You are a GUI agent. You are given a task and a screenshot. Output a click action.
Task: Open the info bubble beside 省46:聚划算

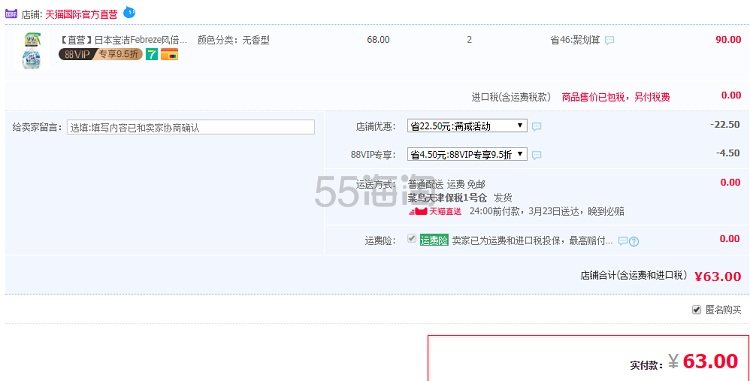coord(609,41)
